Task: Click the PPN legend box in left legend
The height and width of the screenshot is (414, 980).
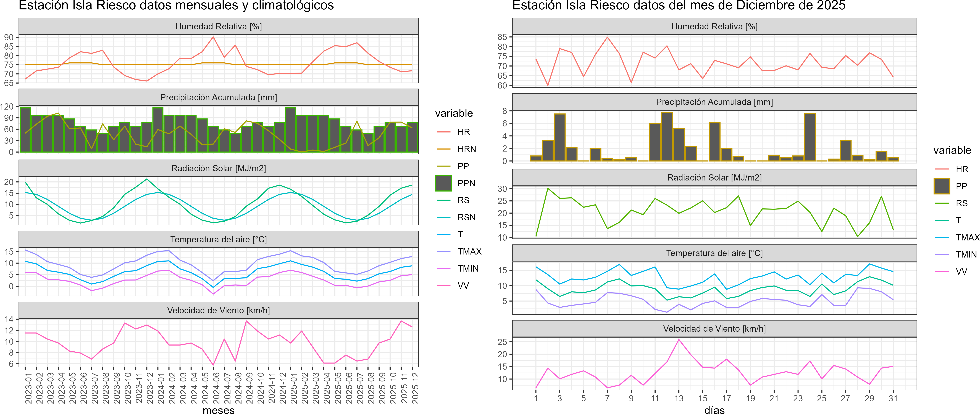Action: tap(443, 183)
